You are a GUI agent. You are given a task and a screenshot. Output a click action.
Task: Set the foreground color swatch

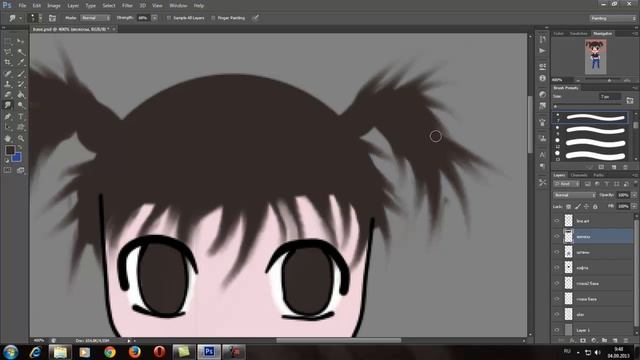click(x=9, y=150)
